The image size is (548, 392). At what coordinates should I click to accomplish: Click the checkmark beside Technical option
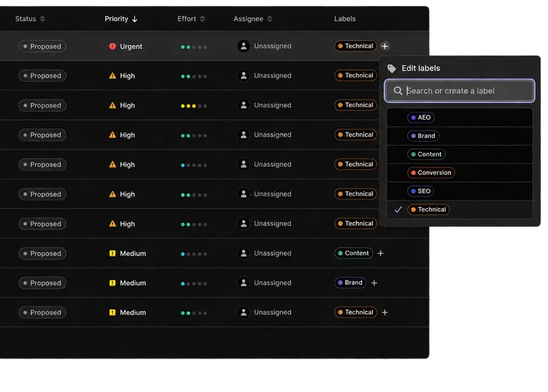point(398,210)
